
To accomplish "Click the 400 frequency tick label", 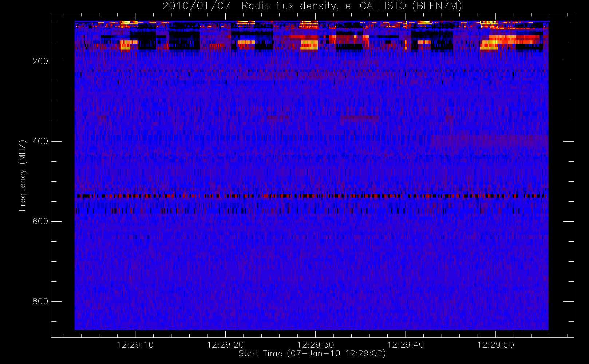I will click(x=40, y=141).
